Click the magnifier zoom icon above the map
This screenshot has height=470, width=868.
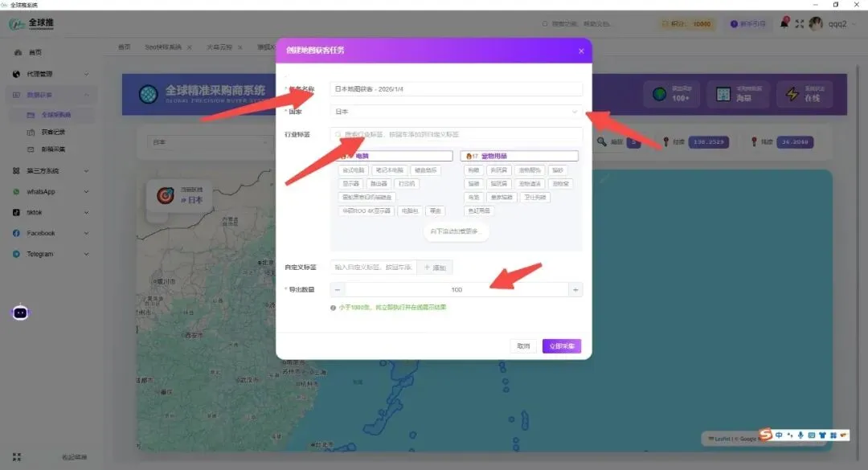602,141
